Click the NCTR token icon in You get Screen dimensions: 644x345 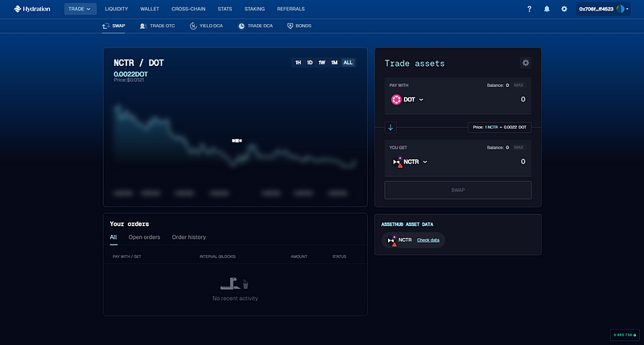397,162
